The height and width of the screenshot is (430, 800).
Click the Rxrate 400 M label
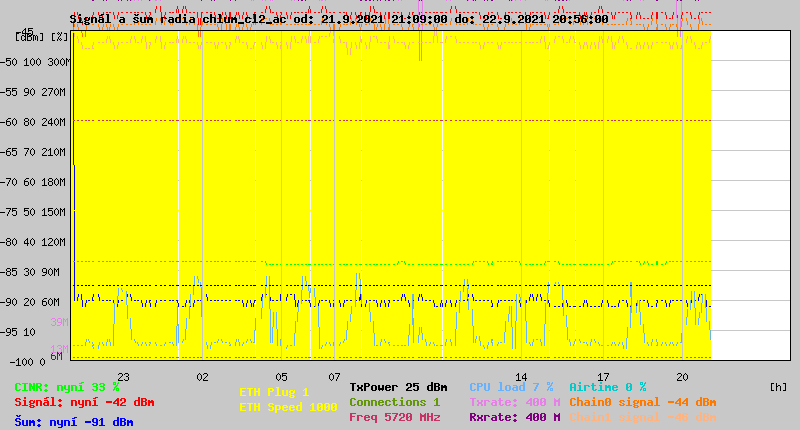point(514,417)
